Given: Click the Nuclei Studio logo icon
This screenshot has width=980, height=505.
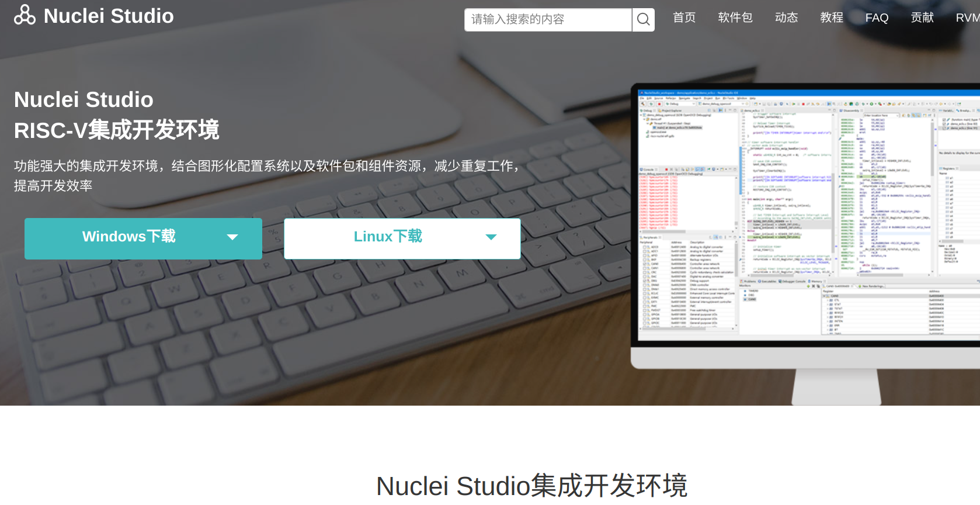Looking at the screenshot, I should point(25,15).
